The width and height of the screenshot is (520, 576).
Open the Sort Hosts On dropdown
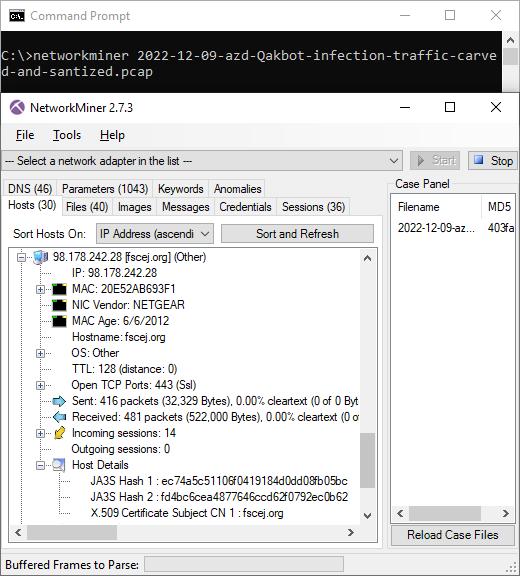155,234
